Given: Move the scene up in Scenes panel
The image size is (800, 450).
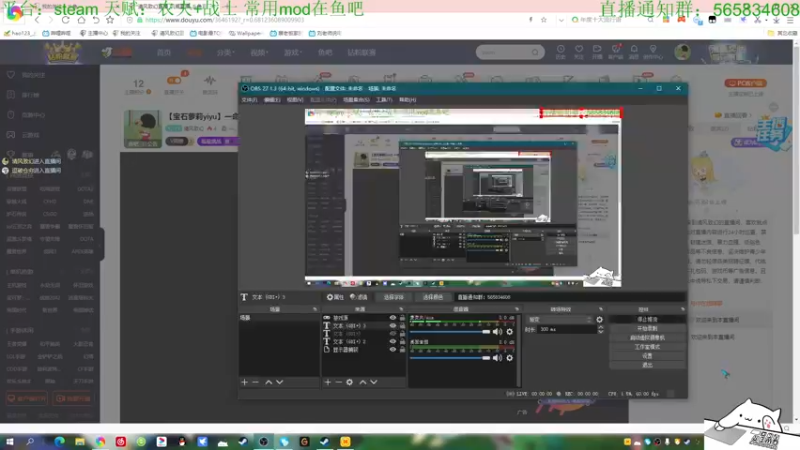Looking at the screenshot, I should tap(268, 382).
